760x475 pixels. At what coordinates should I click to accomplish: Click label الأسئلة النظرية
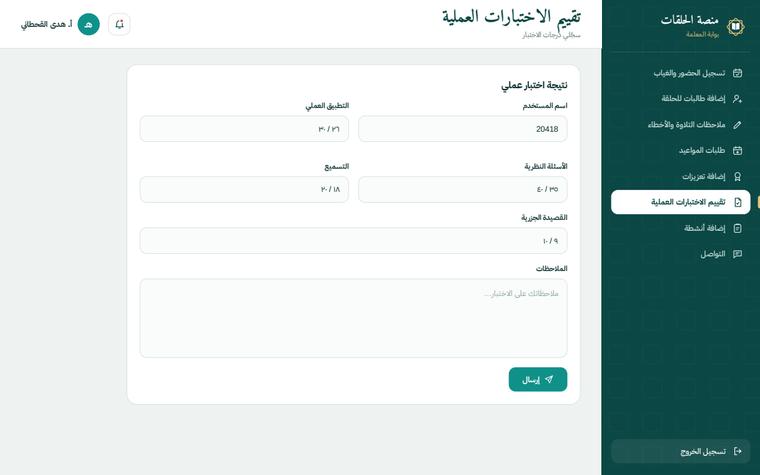coord(546,166)
